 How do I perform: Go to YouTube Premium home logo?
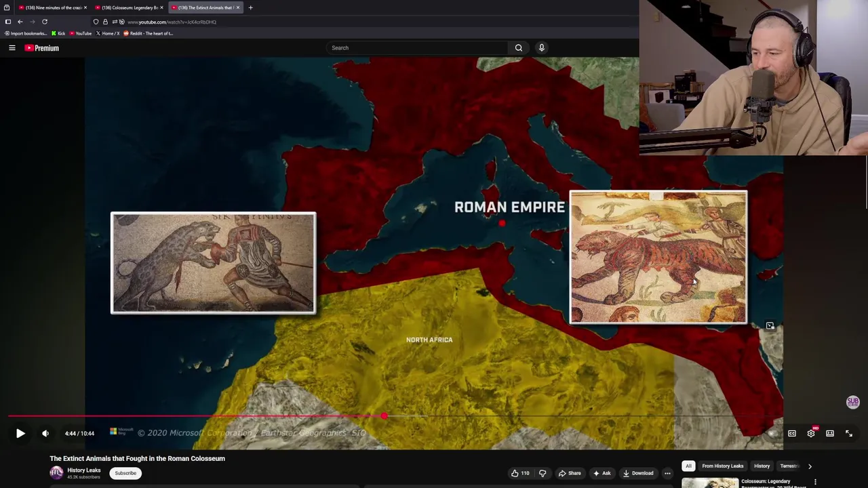tap(42, 48)
